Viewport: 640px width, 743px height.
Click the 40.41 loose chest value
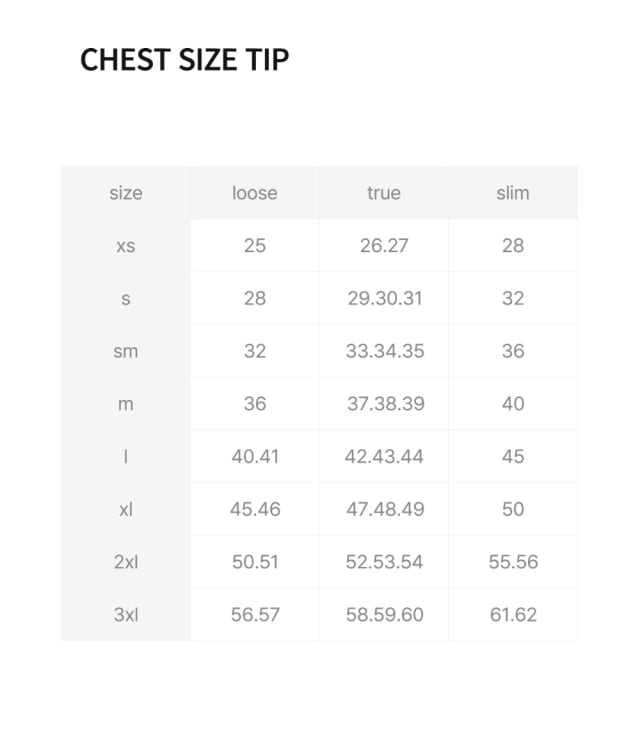click(x=255, y=457)
